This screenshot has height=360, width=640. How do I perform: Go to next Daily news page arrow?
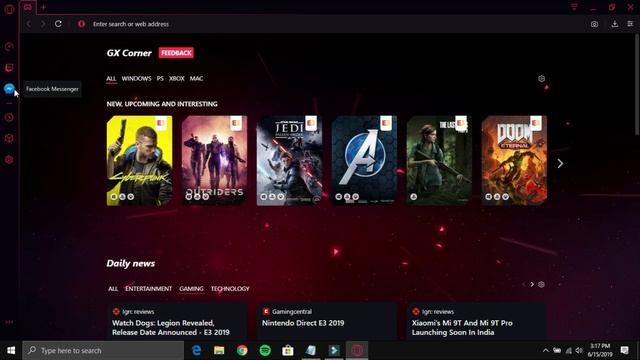click(x=532, y=284)
